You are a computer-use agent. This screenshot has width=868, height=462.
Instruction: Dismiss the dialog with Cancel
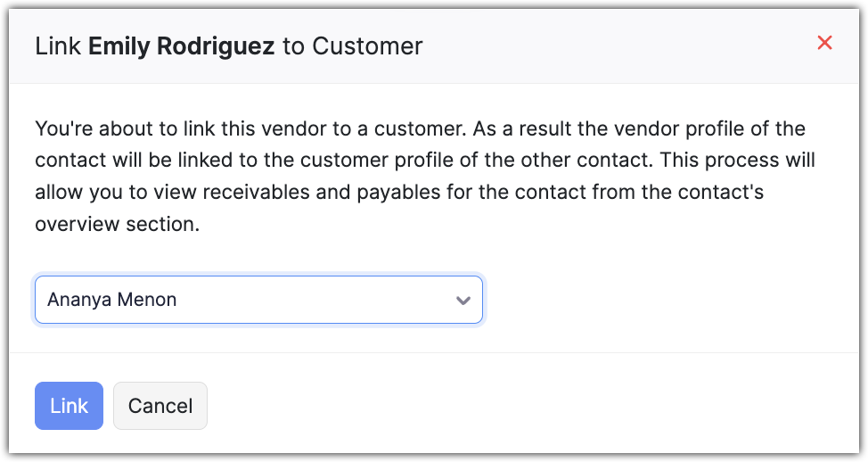(160, 406)
